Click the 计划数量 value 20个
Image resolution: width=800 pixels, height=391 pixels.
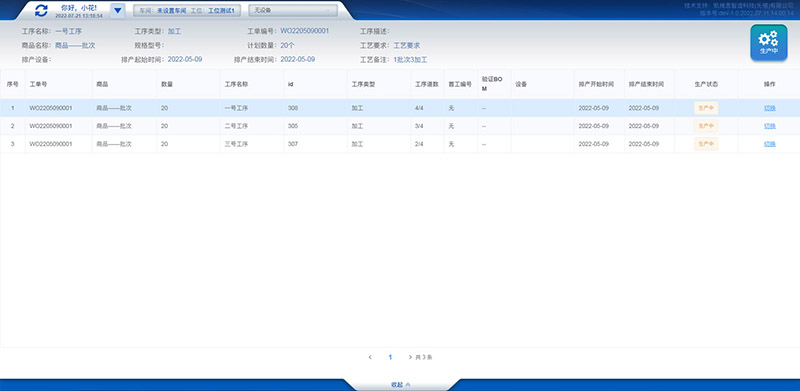pyautogui.click(x=287, y=45)
